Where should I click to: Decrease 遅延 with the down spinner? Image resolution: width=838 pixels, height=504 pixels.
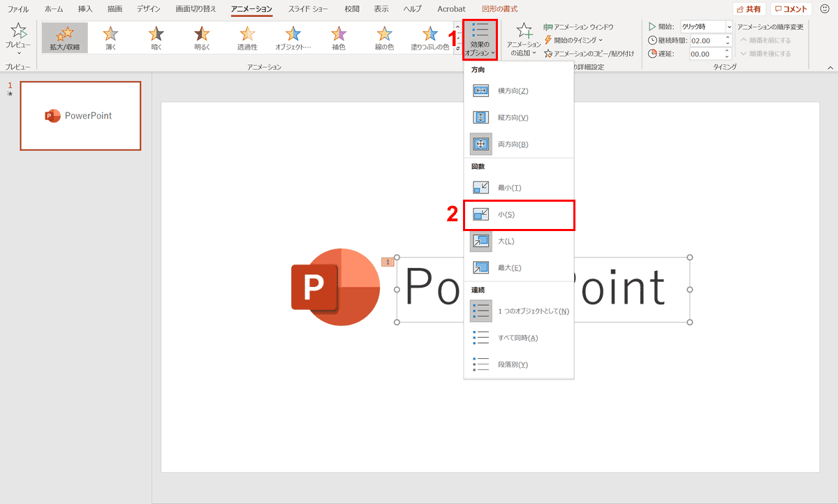728,57
